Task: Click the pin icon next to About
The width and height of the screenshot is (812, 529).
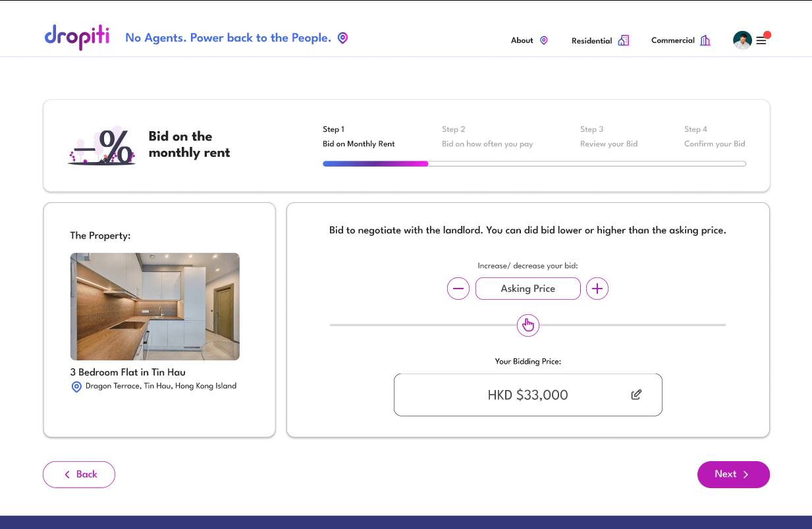Action: (544, 41)
